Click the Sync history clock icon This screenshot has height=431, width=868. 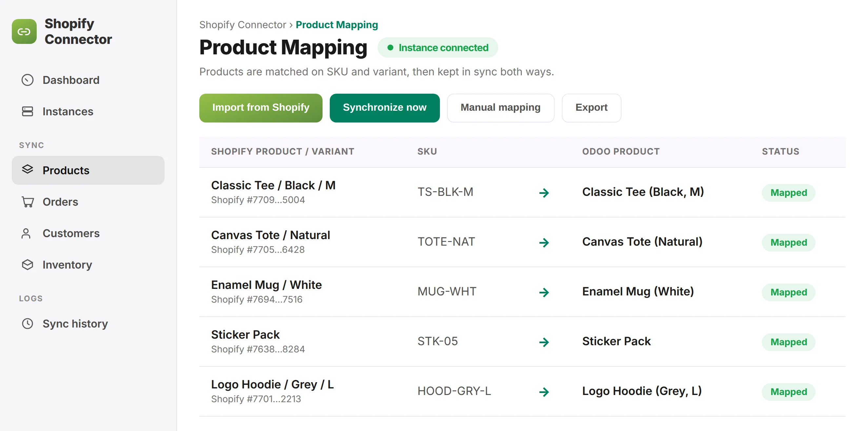click(27, 324)
